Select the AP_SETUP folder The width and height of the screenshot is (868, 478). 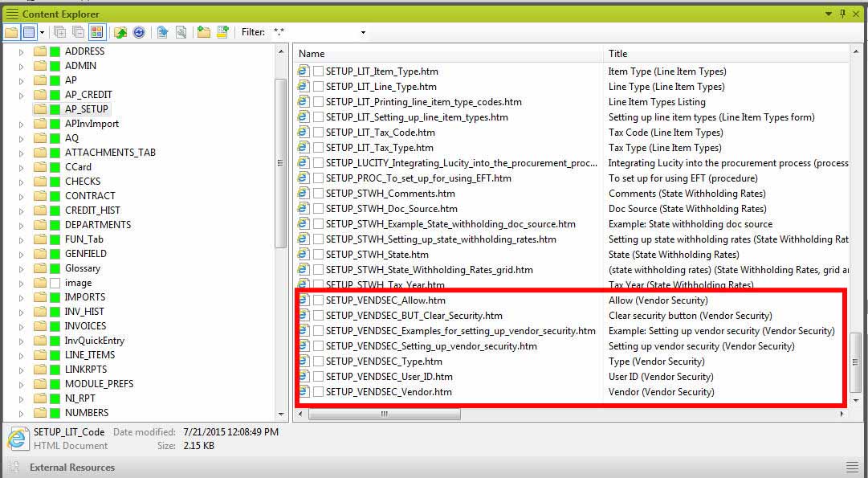tap(87, 109)
